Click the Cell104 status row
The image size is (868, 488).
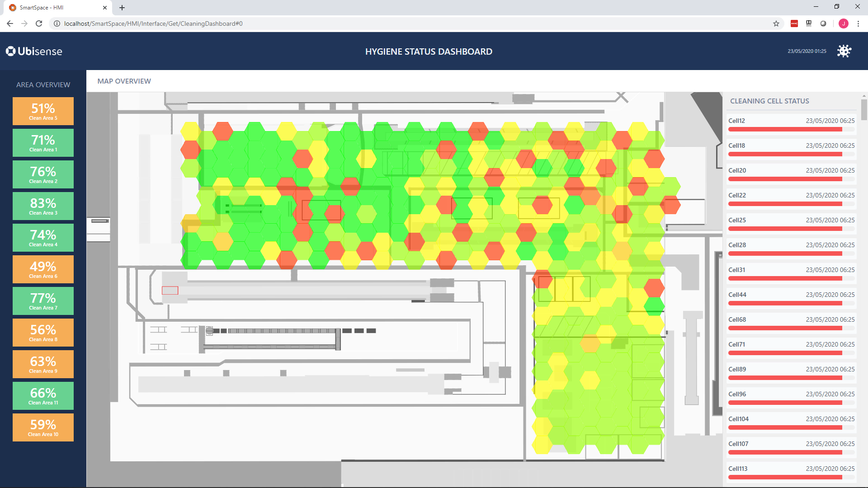792,422
